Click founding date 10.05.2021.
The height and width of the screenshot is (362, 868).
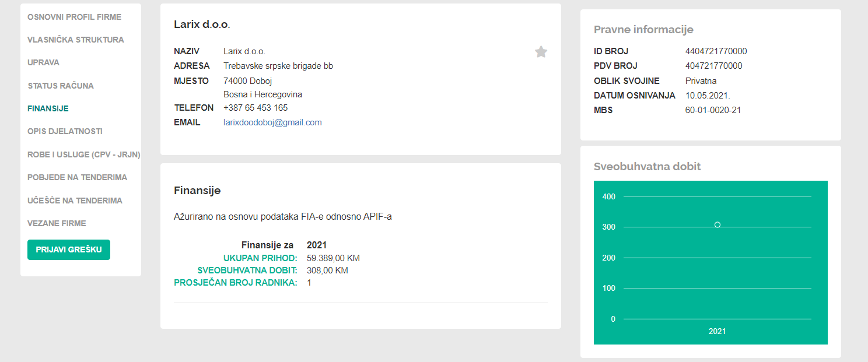(x=708, y=95)
